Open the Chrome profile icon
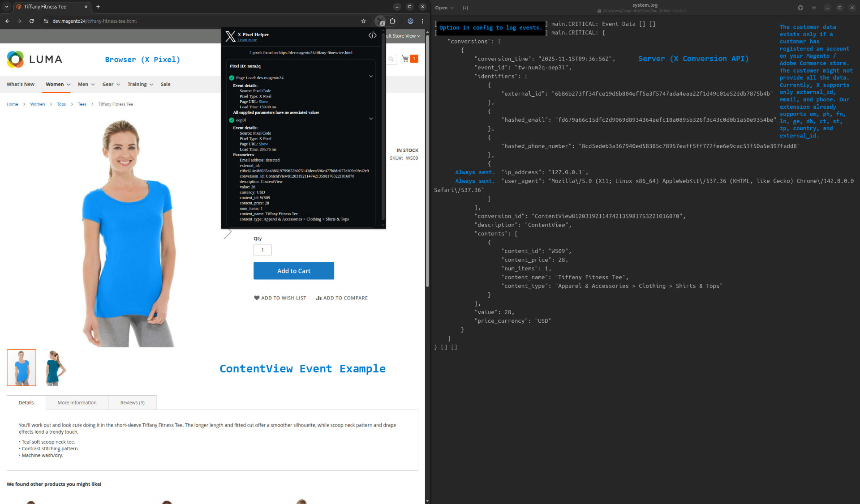 click(410, 21)
